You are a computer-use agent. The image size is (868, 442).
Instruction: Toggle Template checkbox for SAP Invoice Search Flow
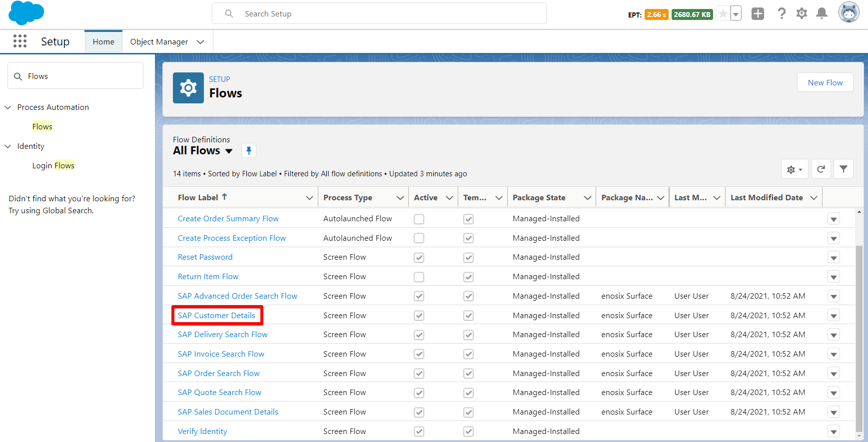click(468, 354)
